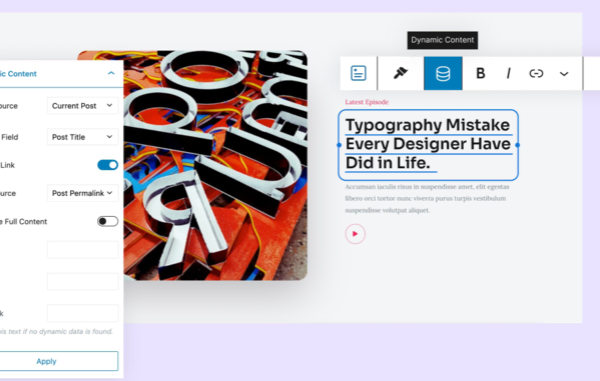This screenshot has width=600, height=381.
Task: Click the Accumsan iaculis description paragraph
Action: click(x=427, y=198)
